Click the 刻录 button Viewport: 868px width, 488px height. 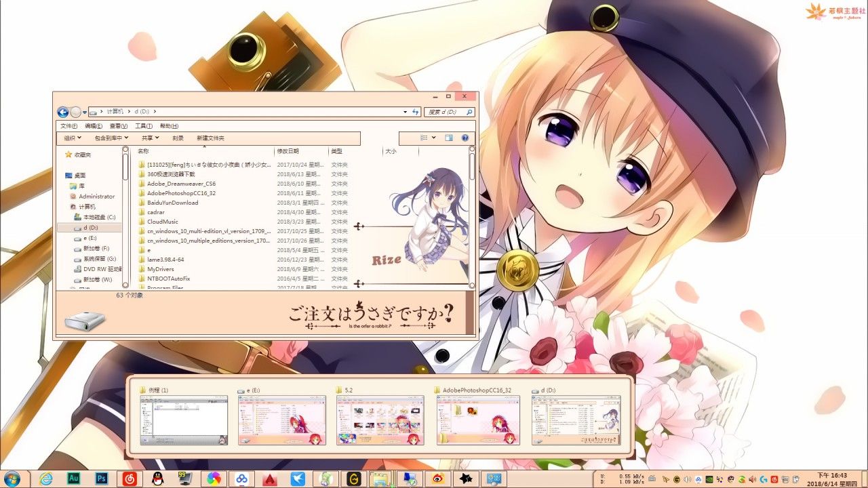coord(178,138)
